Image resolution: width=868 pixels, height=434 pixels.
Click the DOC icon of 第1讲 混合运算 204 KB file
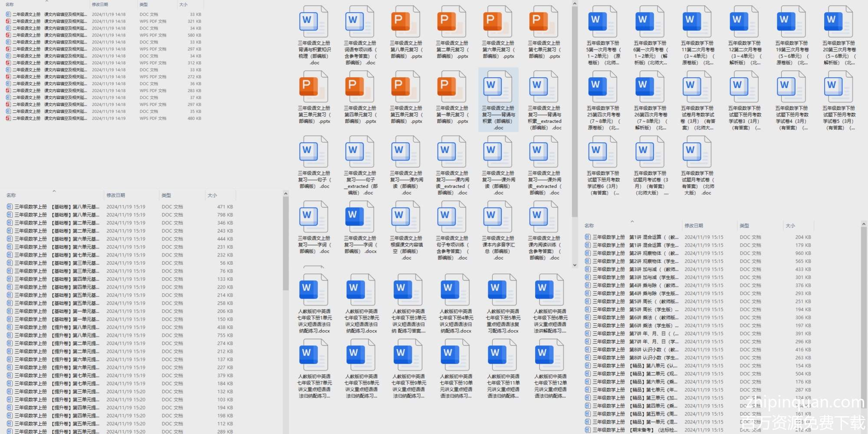(588, 237)
